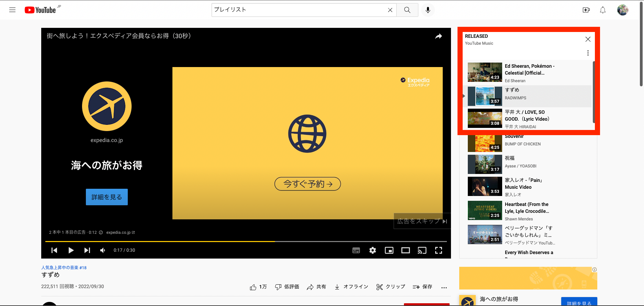Open the ad info icon above the yellow banner
The image size is (644, 306).
point(595,270)
